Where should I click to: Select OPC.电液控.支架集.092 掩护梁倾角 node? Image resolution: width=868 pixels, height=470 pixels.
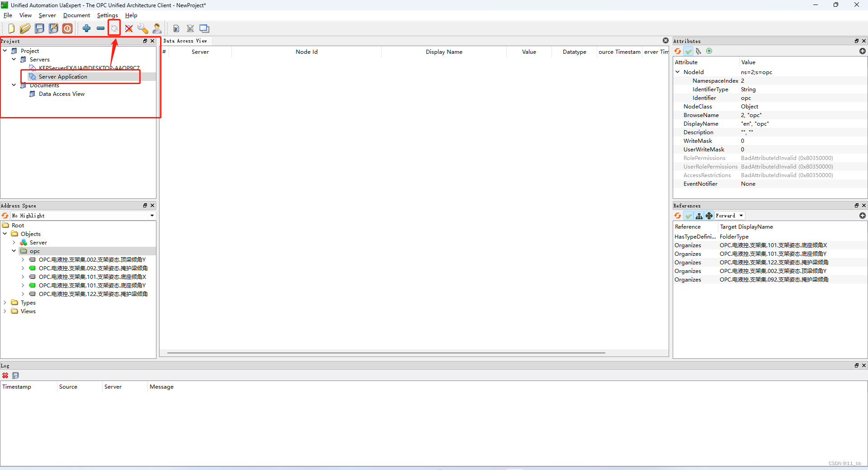coord(93,268)
